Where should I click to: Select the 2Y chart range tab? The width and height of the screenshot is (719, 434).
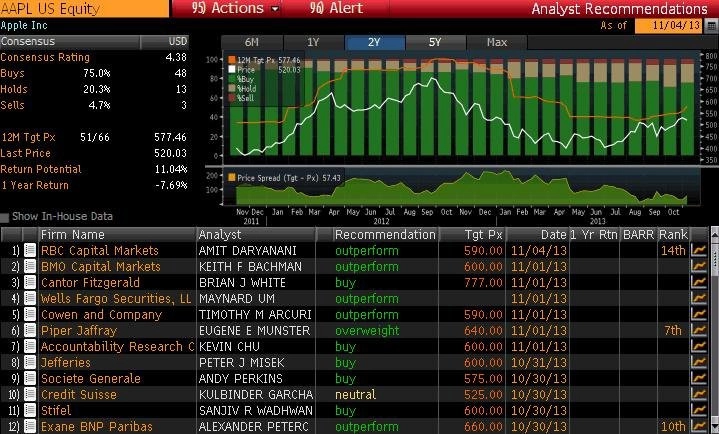tap(374, 42)
